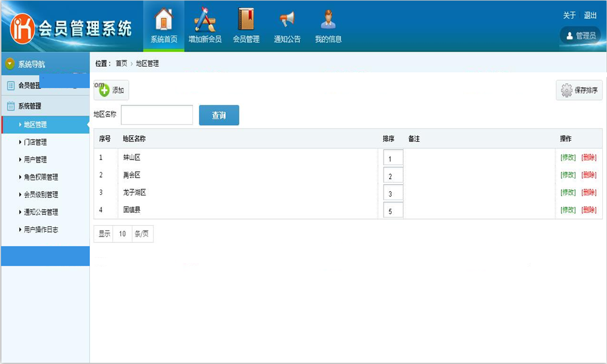Focus the 地区名称 search input field
Viewport: 607px width, 364px height.
click(x=157, y=115)
